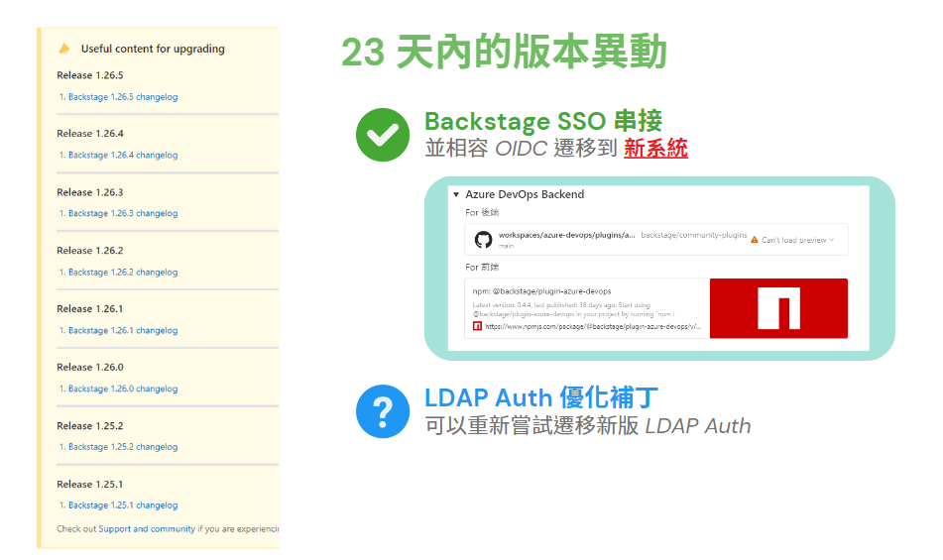The width and height of the screenshot is (943, 560).
Task: Click the large red npm logo thumbnail
Action: 778,308
